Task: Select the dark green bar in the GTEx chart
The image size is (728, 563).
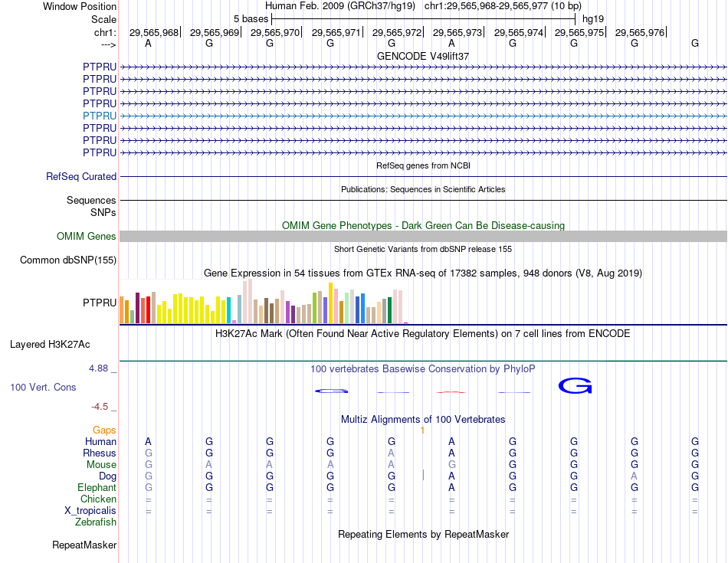Action: pos(389,310)
